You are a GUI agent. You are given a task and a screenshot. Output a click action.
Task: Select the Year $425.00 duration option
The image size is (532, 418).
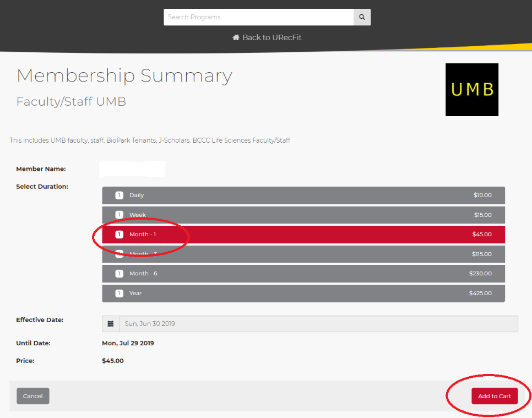coord(303,294)
